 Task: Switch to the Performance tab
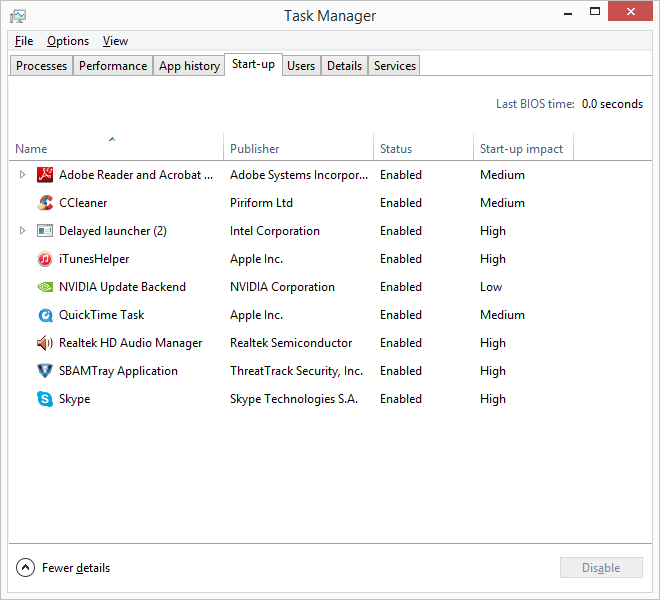[113, 66]
